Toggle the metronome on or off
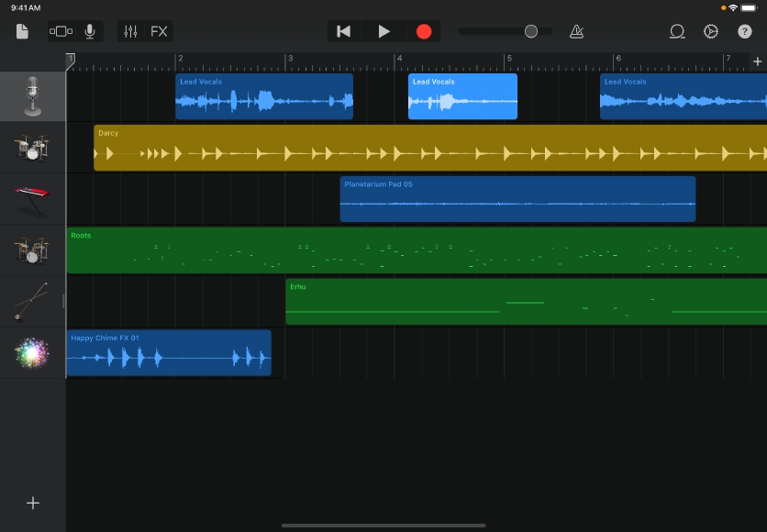This screenshot has height=532, width=767. (x=576, y=31)
